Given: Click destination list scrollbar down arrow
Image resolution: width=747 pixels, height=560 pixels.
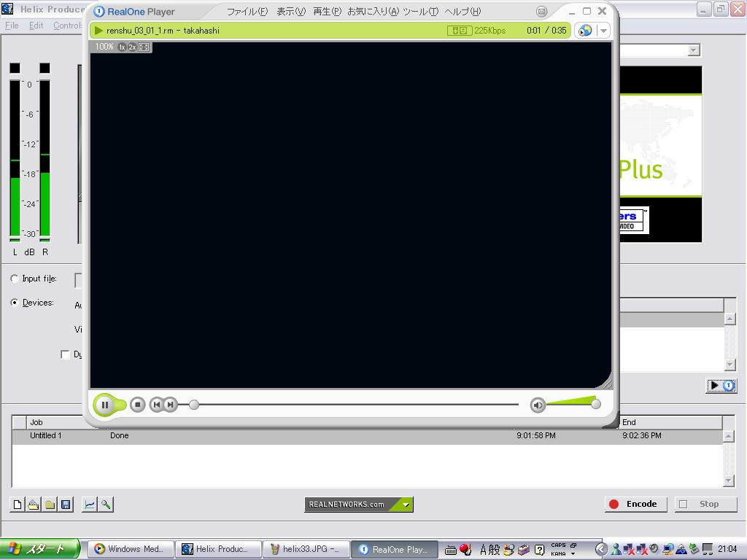Looking at the screenshot, I should pyautogui.click(x=729, y=365).
